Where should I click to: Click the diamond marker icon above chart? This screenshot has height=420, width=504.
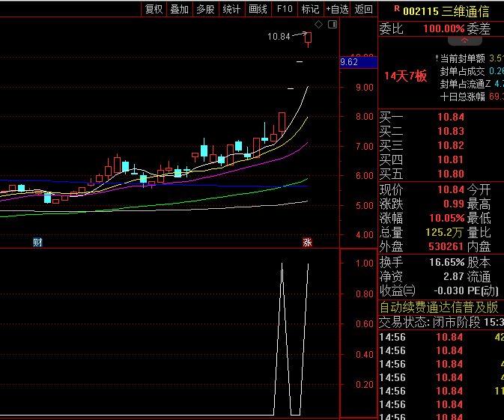click(318, 25)
